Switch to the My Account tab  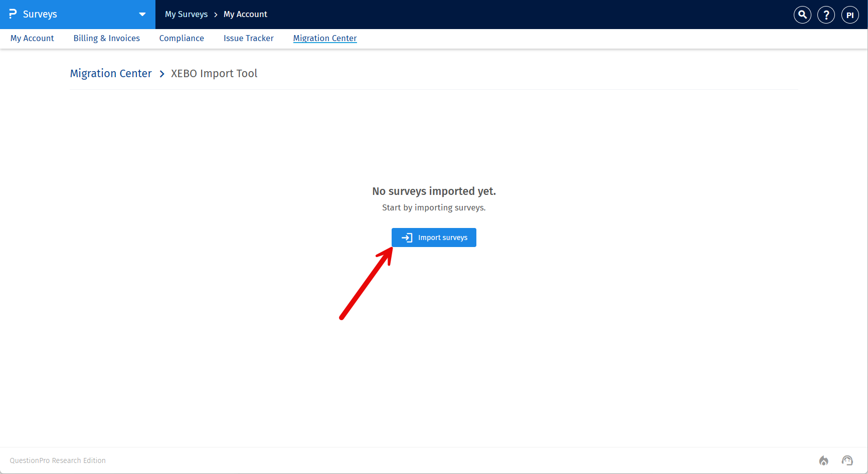click(32, 38)
